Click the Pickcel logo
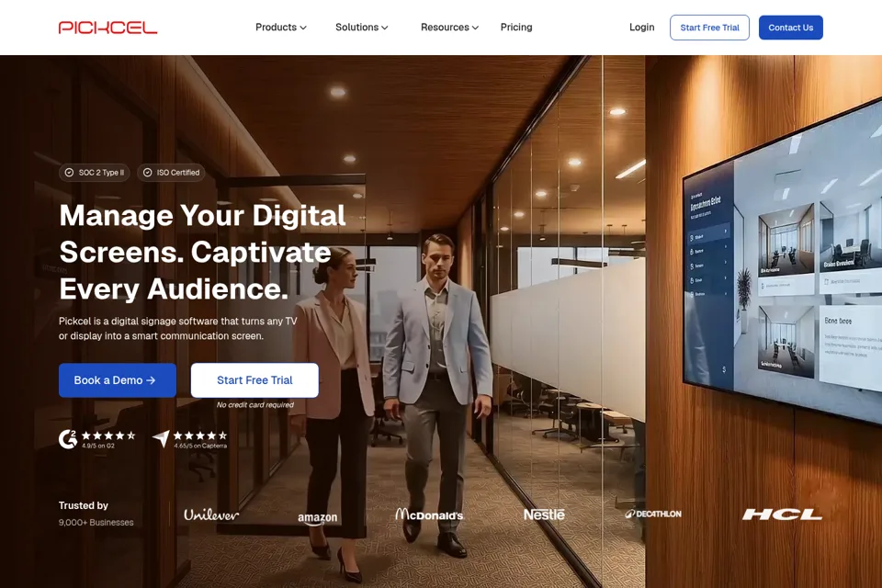The image size is (882, 588). (x=108, y=28)
